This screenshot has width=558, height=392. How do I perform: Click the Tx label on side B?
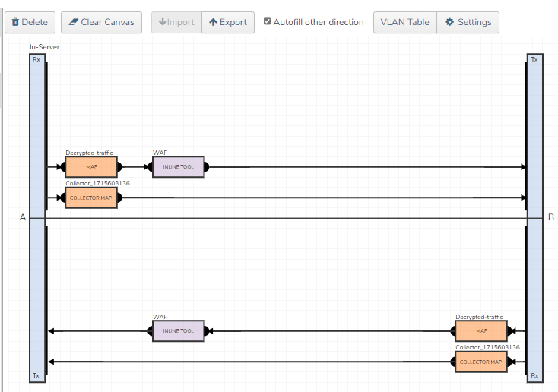click(534, 59)
